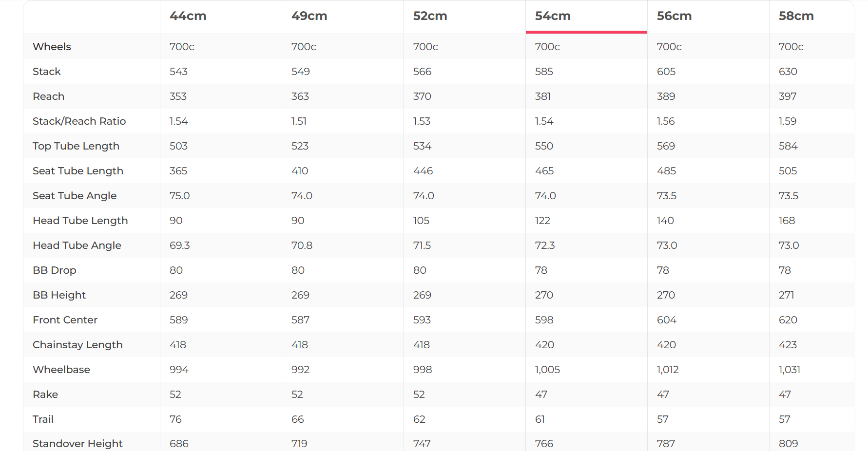Click the BB Drop row label
The width and height of the screenshot is (868, 451).
click(55, 270)
